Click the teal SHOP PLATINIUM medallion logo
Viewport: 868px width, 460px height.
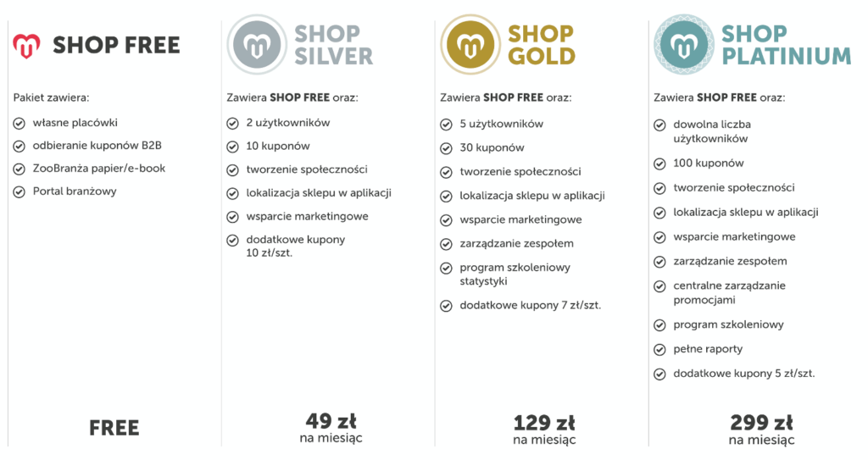point(684,45)
